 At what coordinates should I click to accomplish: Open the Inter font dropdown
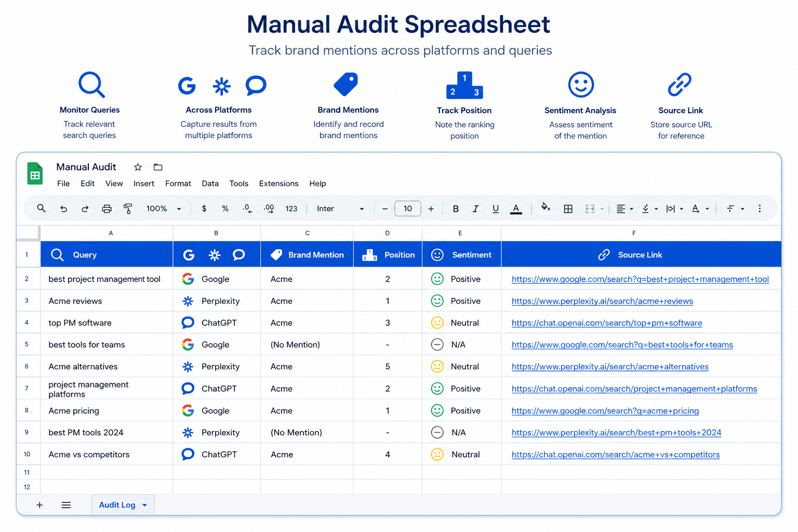coord(340,209)
